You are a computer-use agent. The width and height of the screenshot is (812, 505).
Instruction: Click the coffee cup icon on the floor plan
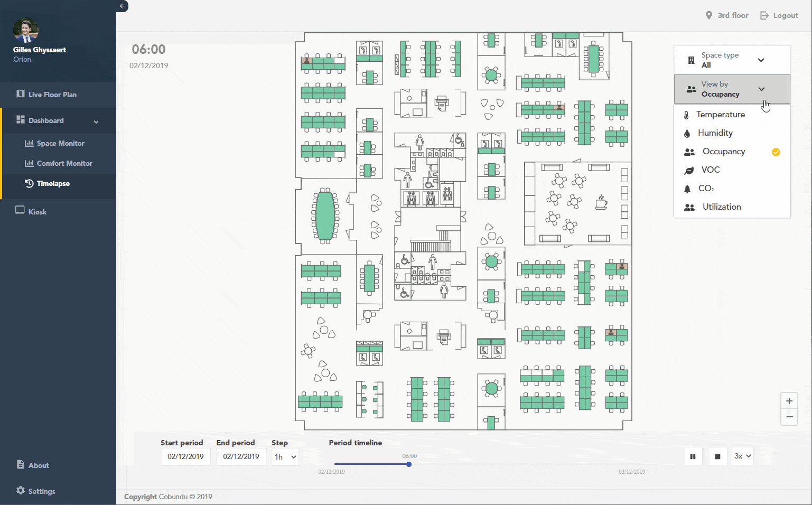coord(601,202)
